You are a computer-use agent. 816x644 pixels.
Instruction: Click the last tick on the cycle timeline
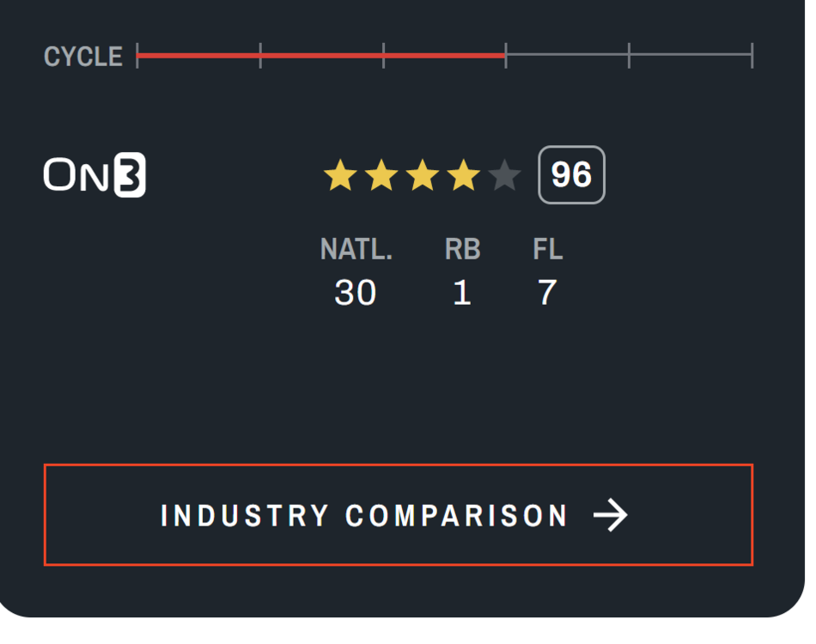(752, 56)
